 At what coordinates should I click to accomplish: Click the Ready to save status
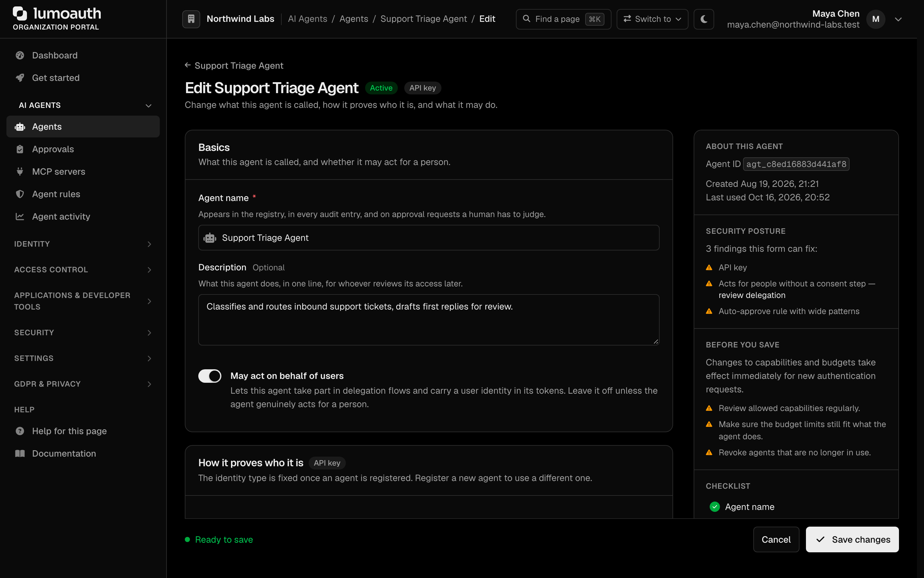coord(219,539)
